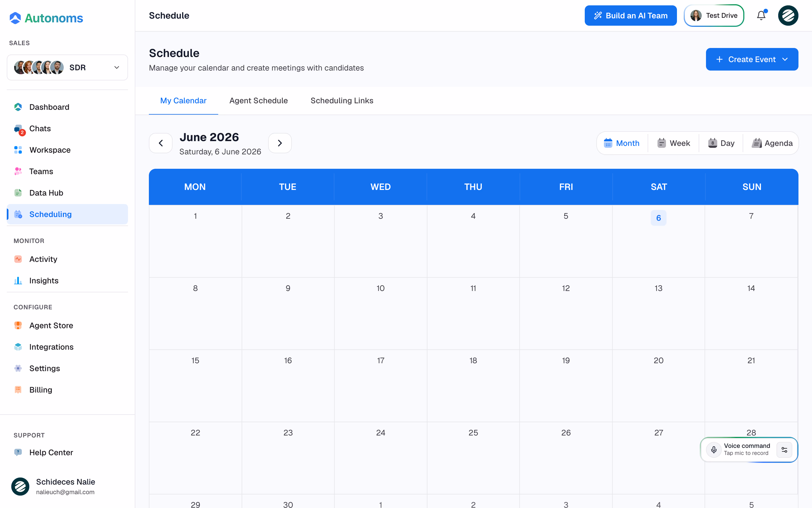Click the SUN column header

752,187
